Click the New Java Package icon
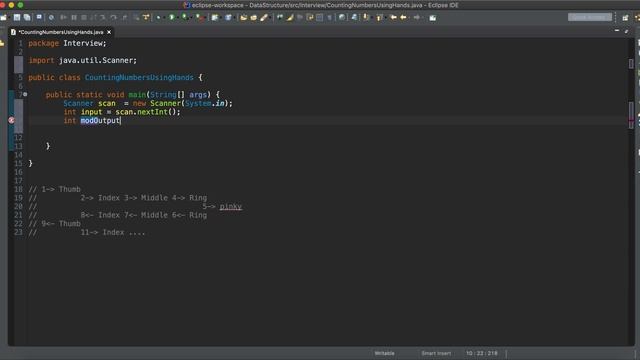 pos(215,18)
